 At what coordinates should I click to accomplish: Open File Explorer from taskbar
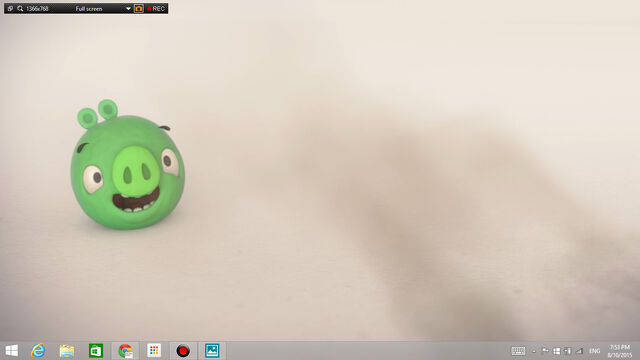[67, 351]
